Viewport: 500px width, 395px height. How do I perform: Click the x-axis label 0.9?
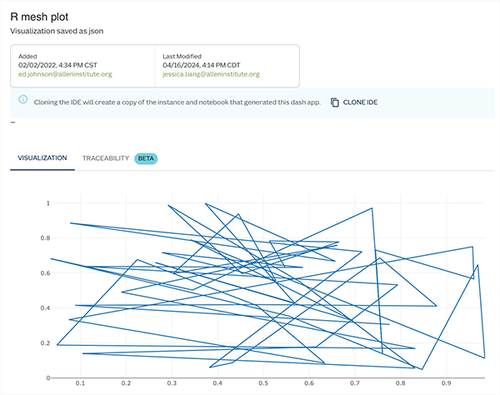[446, 383]
